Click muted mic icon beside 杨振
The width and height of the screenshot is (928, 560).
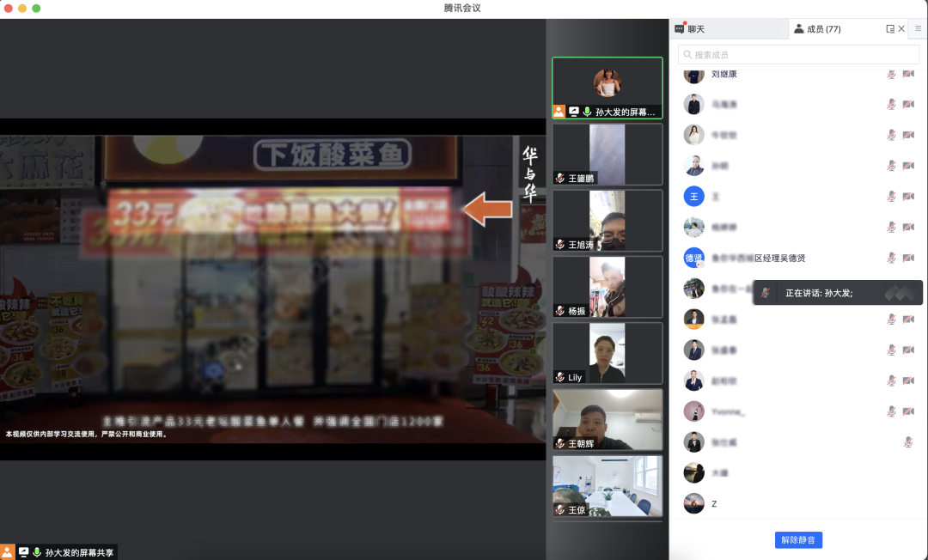tap(560, 310)
